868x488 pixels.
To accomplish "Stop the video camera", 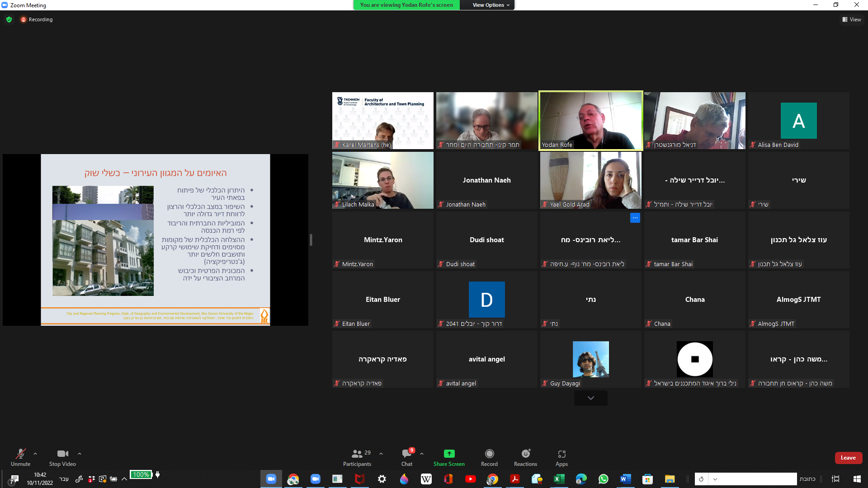I will (x=62, y=457).
